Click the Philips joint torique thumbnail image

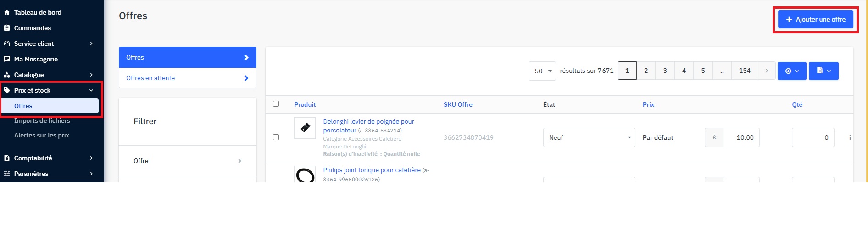point(305,175)
